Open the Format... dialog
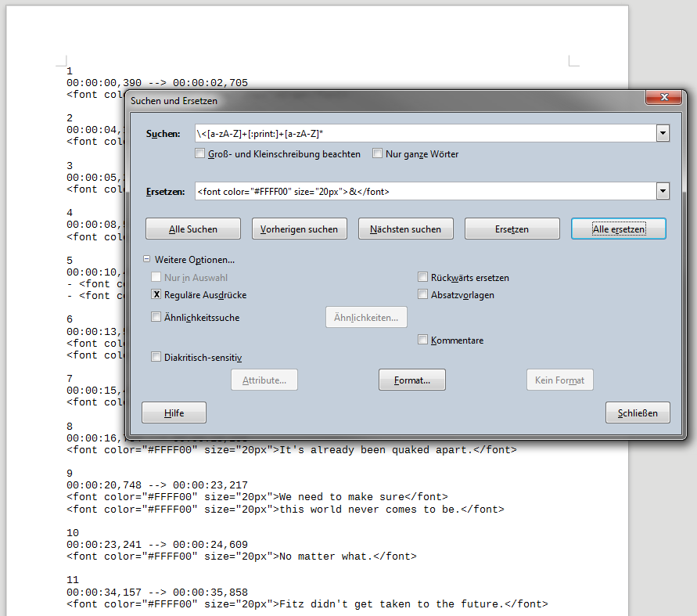The height and width of the screenshot is (616, 697). [x=412, y=380]
